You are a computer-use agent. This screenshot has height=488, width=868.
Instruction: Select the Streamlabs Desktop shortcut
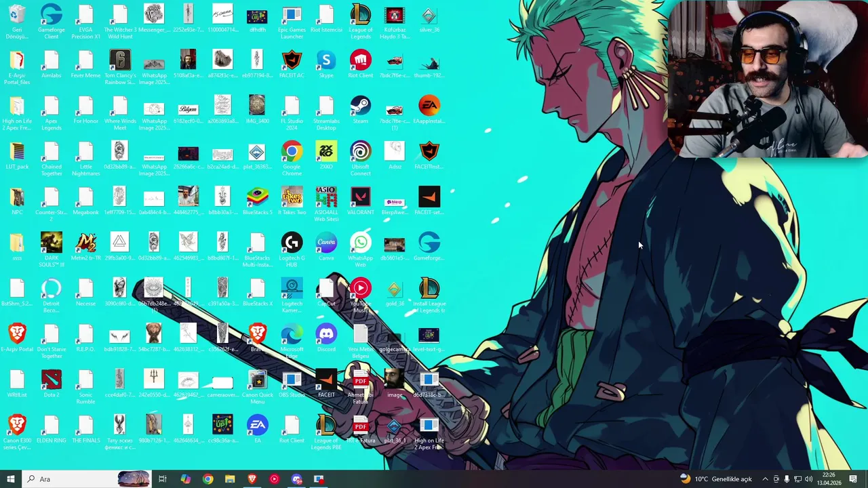click(x=326, y=113)
